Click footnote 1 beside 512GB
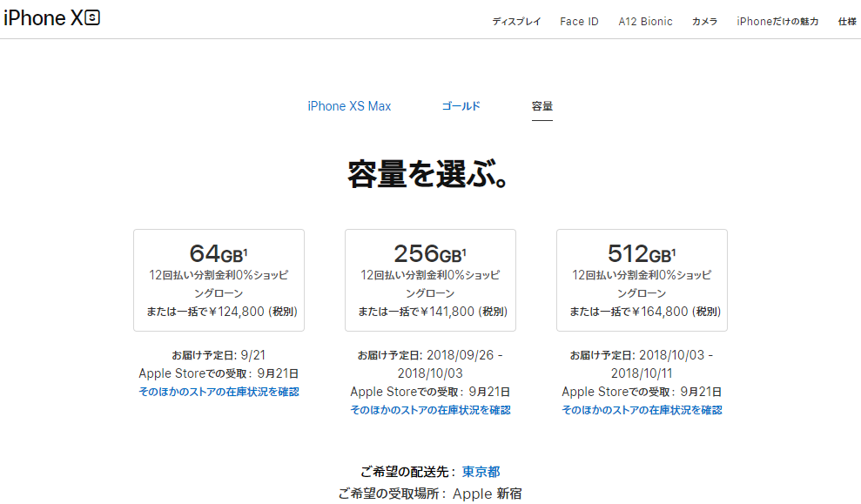861x504 pixels. click(674, 252)
